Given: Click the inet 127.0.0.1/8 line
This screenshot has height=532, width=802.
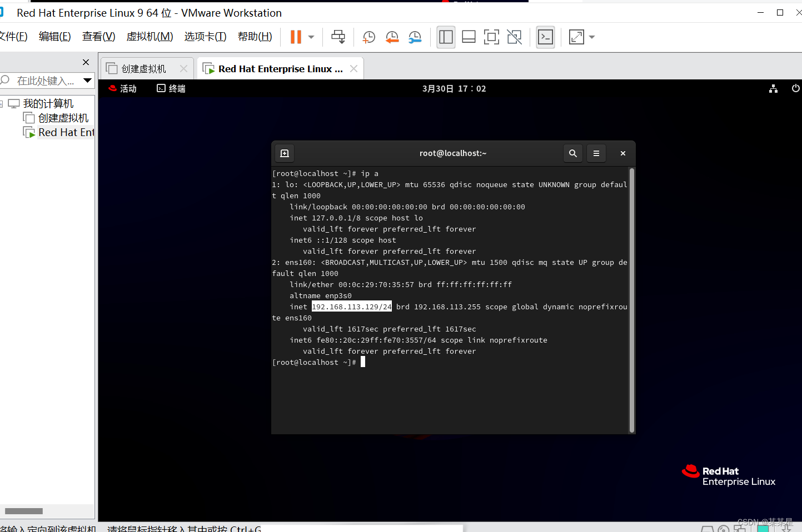Looking at the screenshot, I should [356, 218].
